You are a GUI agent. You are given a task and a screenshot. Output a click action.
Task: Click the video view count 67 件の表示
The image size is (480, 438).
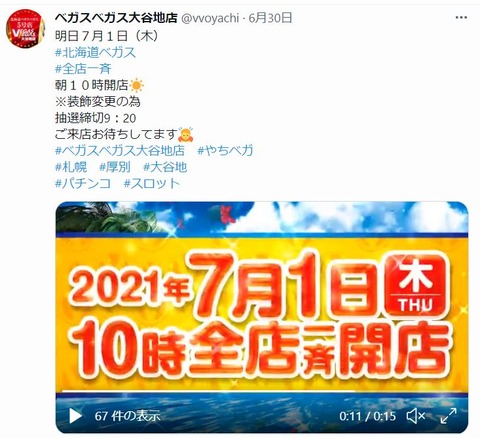point(127,416)
